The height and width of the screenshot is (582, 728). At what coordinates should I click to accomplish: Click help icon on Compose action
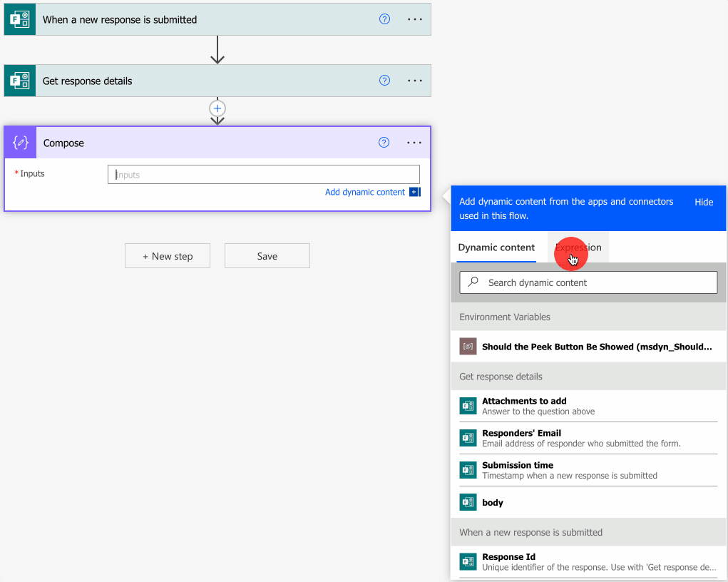384,143
